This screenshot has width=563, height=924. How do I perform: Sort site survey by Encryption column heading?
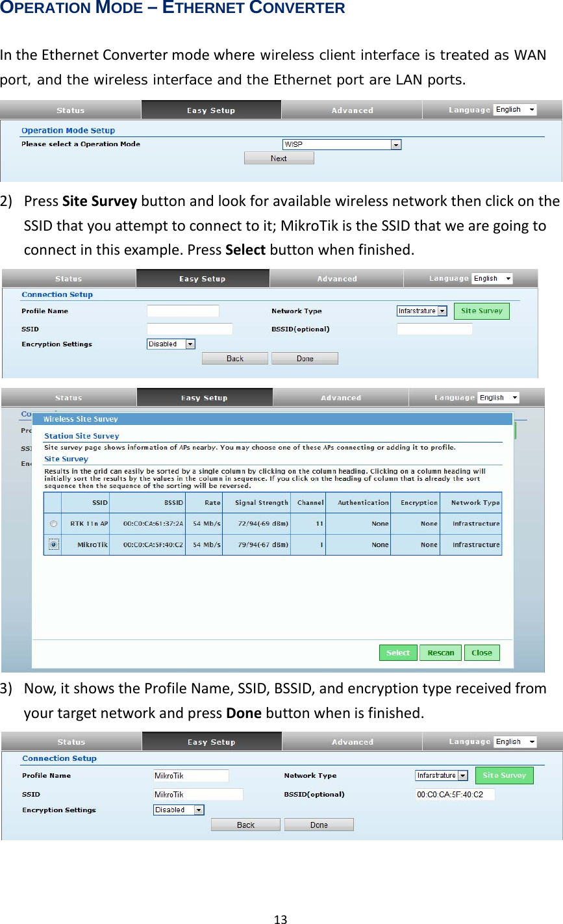[x=416, y=502]
